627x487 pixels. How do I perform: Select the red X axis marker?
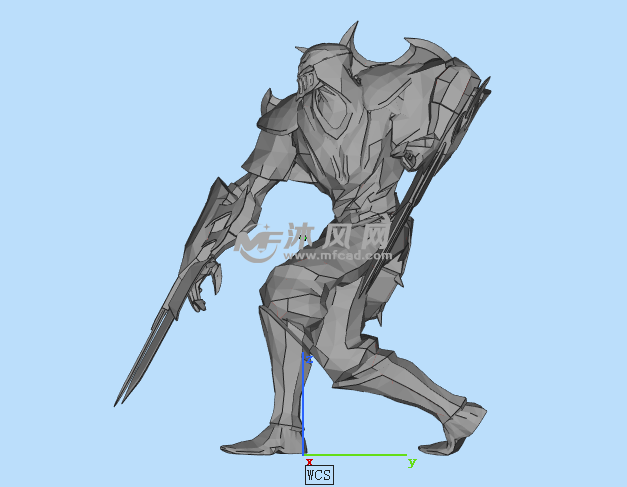pos(309,462)
